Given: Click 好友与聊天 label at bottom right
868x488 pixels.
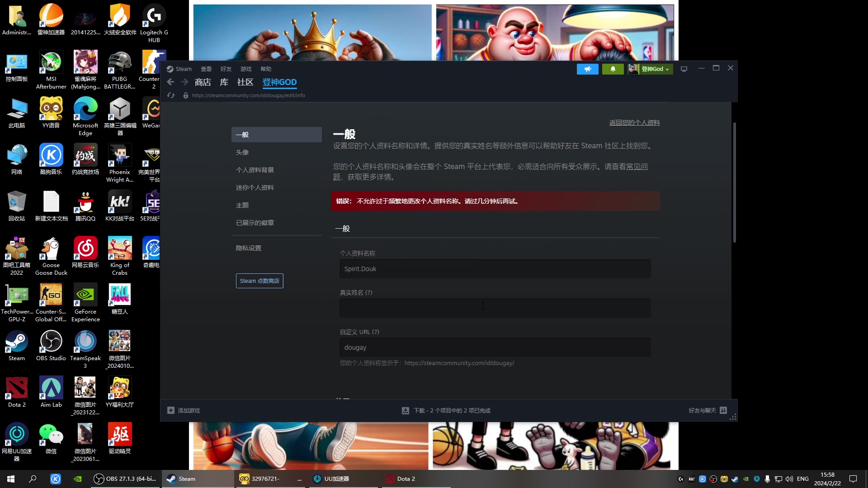Looking at the screenshot, I should 702,410.
